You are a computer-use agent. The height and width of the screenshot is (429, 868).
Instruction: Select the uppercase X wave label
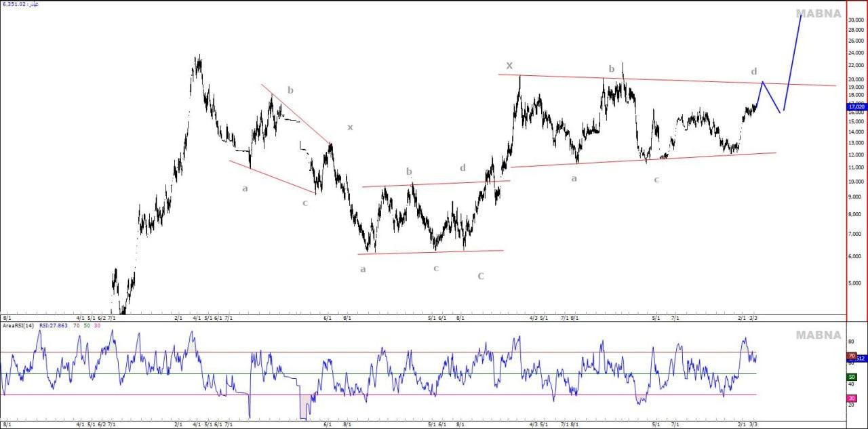[x=509, y=66]
